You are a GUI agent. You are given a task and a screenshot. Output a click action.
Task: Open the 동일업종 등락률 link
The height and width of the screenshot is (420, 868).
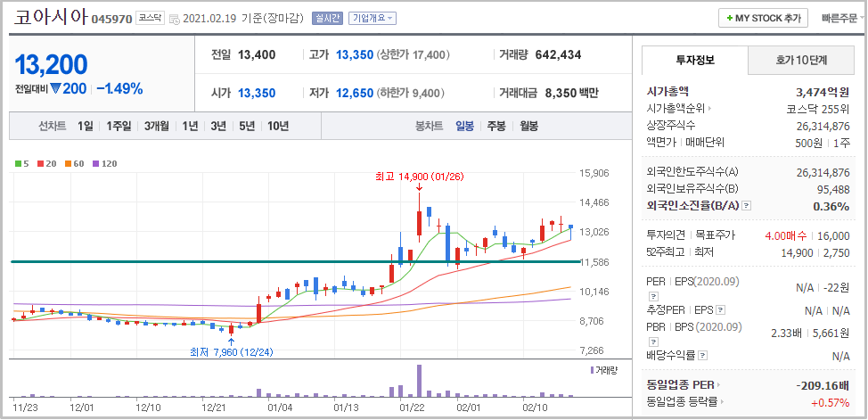click(x=684, y=401)
